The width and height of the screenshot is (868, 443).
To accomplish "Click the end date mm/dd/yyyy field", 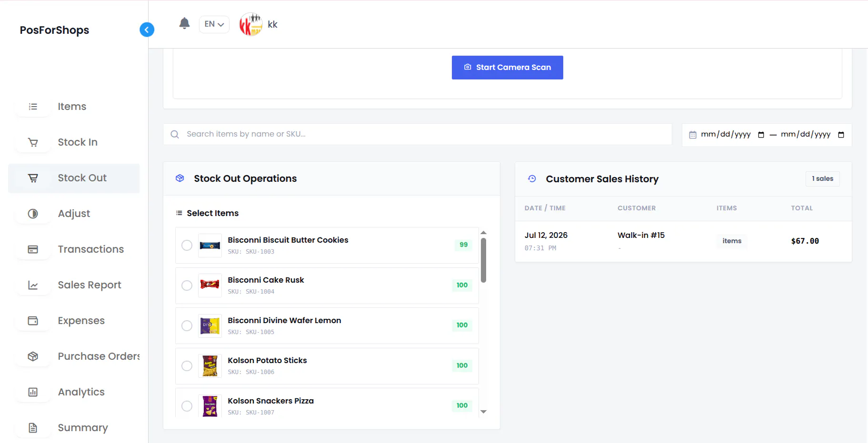I will click(806, 135).
